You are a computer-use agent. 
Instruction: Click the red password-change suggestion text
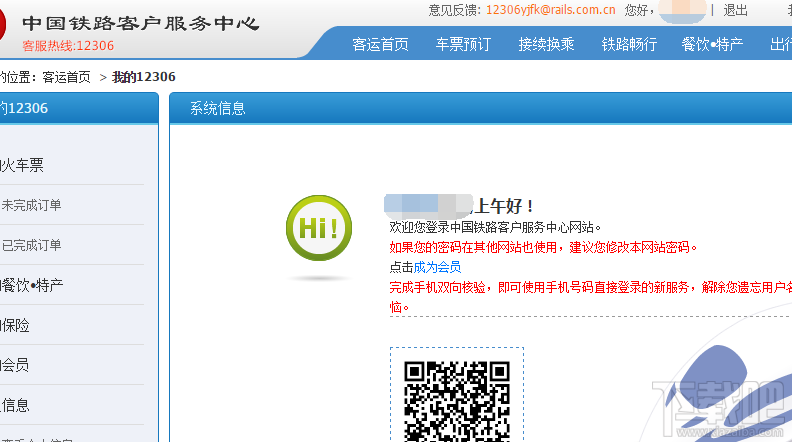tap(543, 248)
